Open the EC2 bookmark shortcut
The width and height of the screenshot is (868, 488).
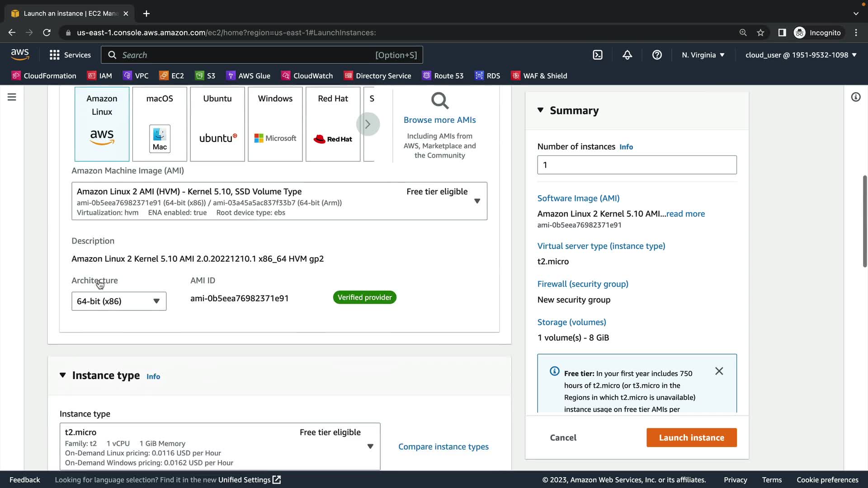(x=172, y=76)
